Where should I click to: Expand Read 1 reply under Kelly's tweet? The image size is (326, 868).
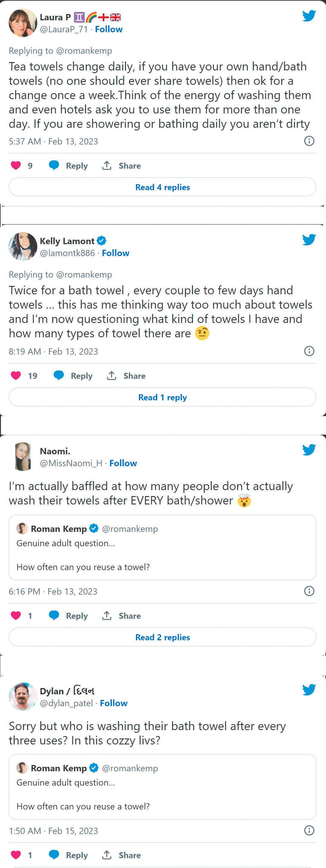click(162, 397)
